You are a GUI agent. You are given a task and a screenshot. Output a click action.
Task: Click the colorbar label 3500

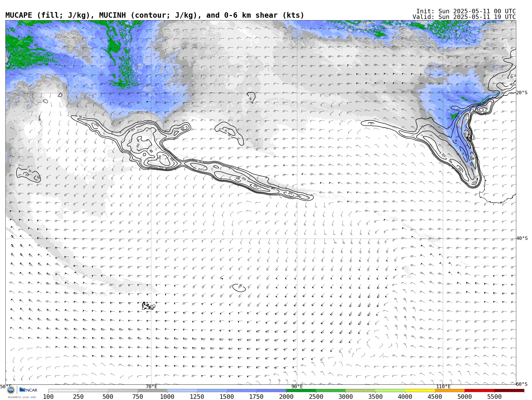click(x=375, y=397)
